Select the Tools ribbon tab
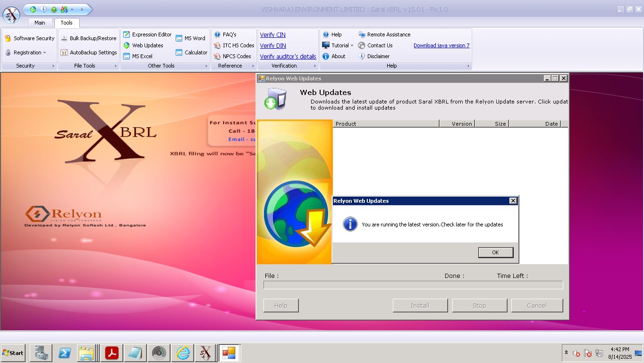 point(67,23)
